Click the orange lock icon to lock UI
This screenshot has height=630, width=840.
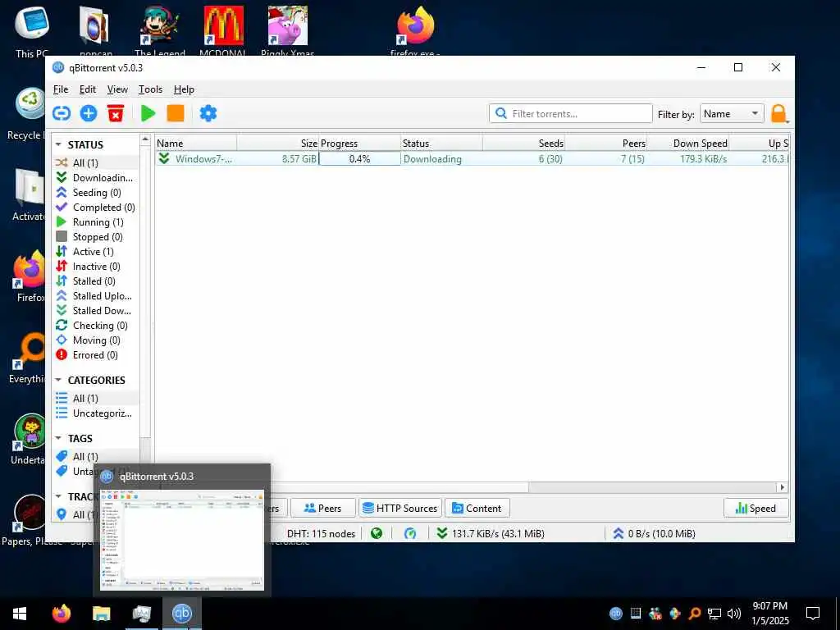(x=778, y=113)
